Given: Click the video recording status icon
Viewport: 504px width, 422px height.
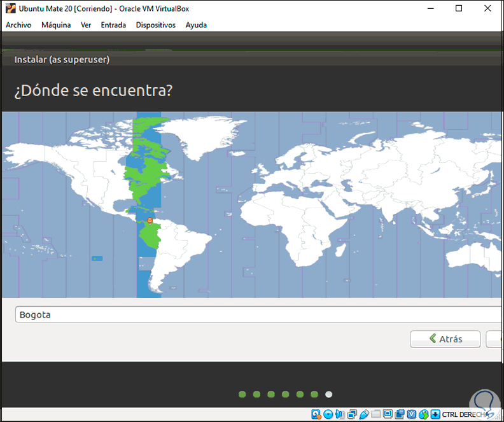Looking at the screenshot, I should click(x=400, y=414).
